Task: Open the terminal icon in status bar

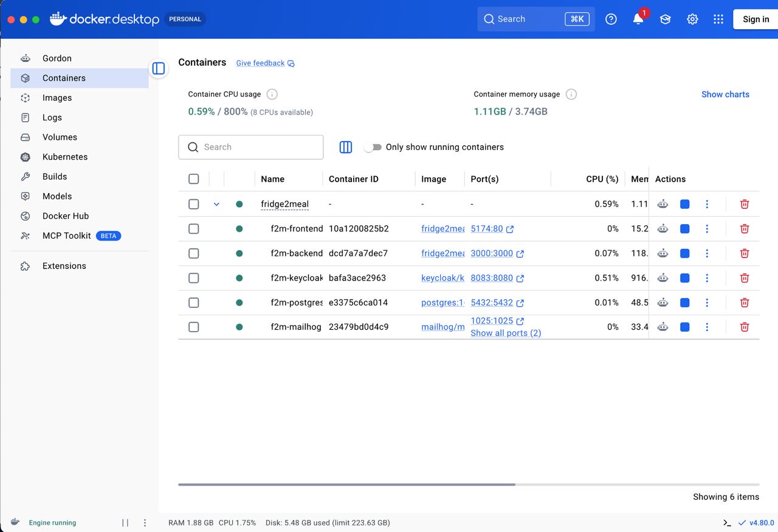Action: 727,522
